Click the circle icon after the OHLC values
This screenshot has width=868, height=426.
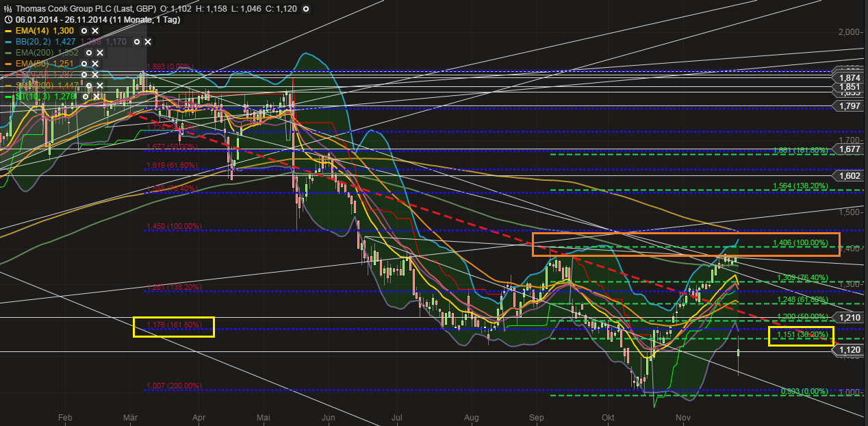click(305, 9)
